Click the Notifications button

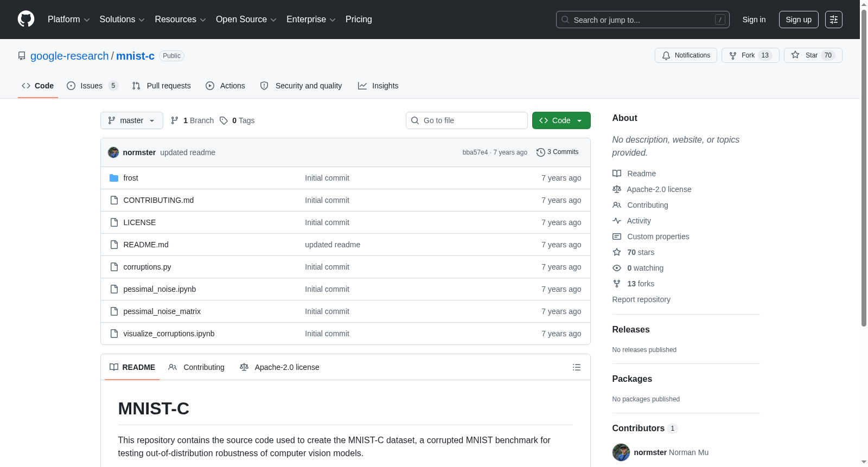point(686,55)
